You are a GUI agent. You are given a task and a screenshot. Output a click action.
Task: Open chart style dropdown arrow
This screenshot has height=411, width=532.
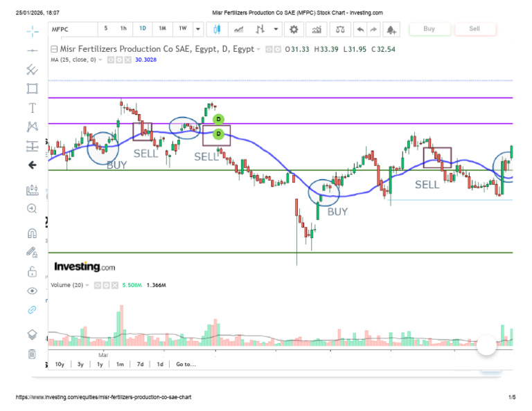click(276, 29)
